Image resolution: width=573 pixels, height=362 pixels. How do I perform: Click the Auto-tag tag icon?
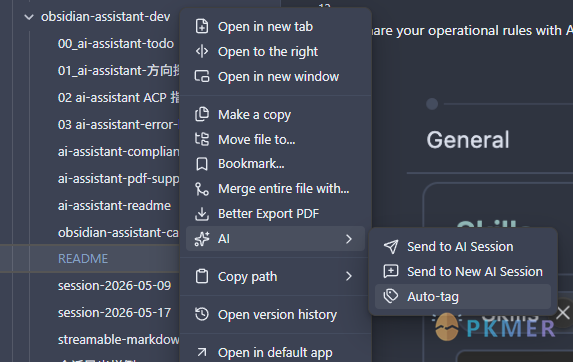tap(391, 296)
